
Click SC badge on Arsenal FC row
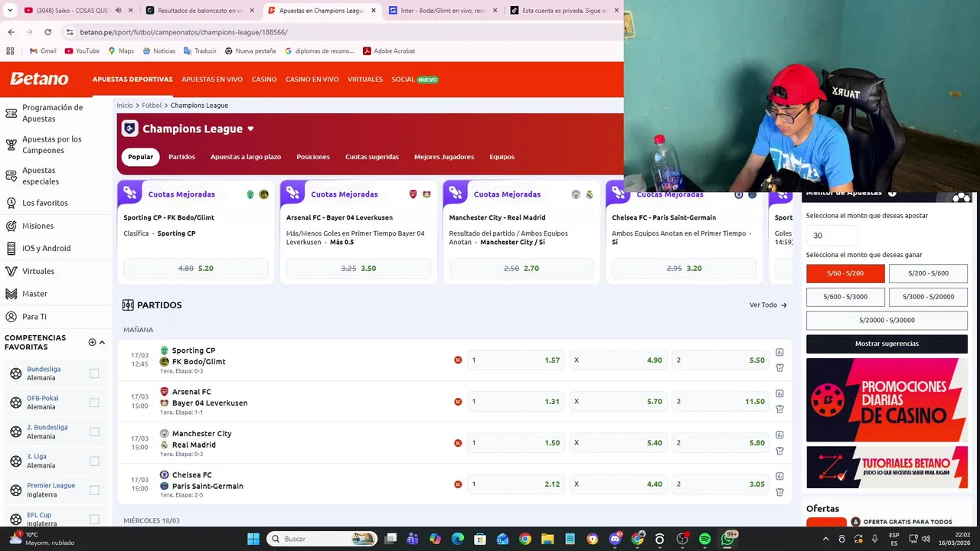point(458,401)
